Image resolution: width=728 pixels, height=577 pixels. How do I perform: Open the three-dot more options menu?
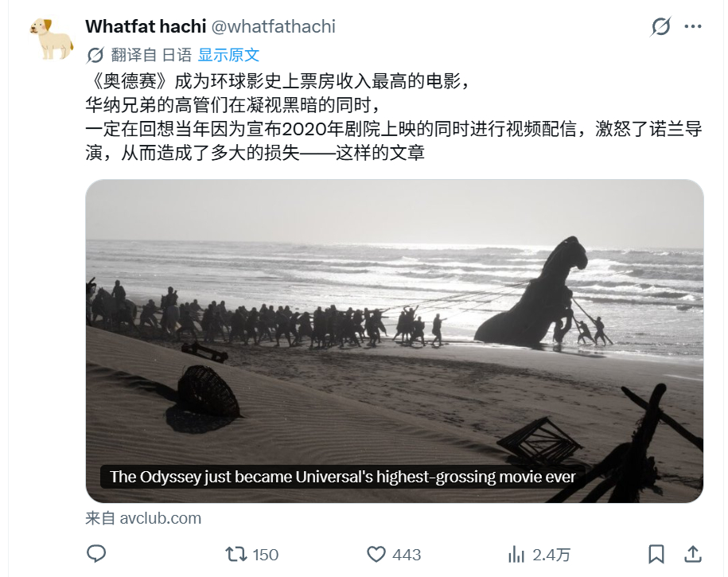click(693, 26)
